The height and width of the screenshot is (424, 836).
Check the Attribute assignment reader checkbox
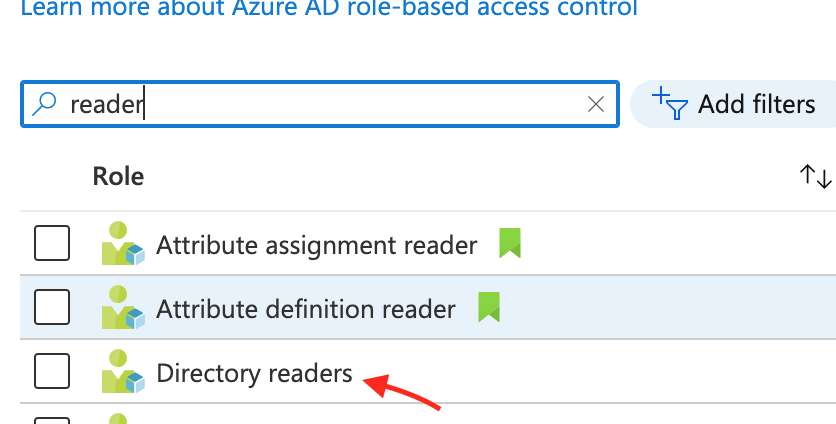[52, 243]
